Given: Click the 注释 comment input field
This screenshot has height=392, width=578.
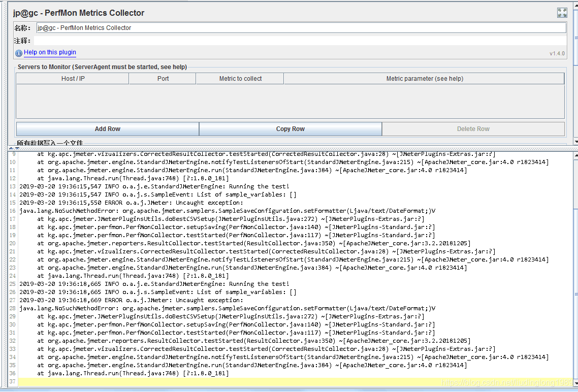Looking at the screenshot, I should point(300,41).
